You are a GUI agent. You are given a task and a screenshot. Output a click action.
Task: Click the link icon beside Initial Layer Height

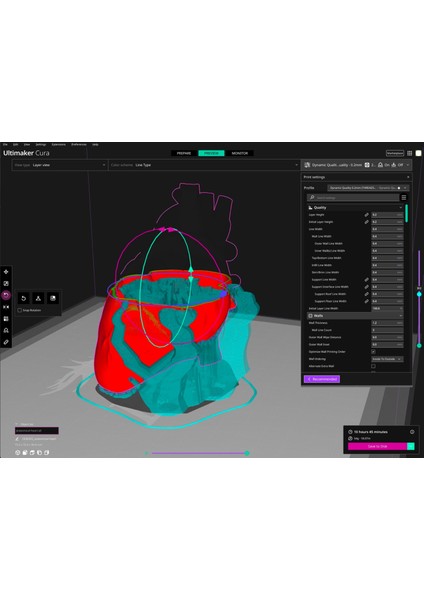[366, 222]
